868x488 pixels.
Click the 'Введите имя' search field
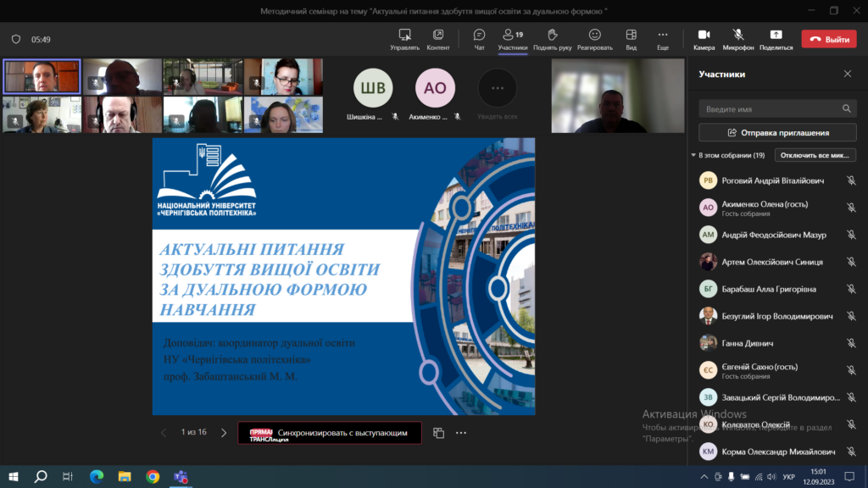click(x=771, y=109)
